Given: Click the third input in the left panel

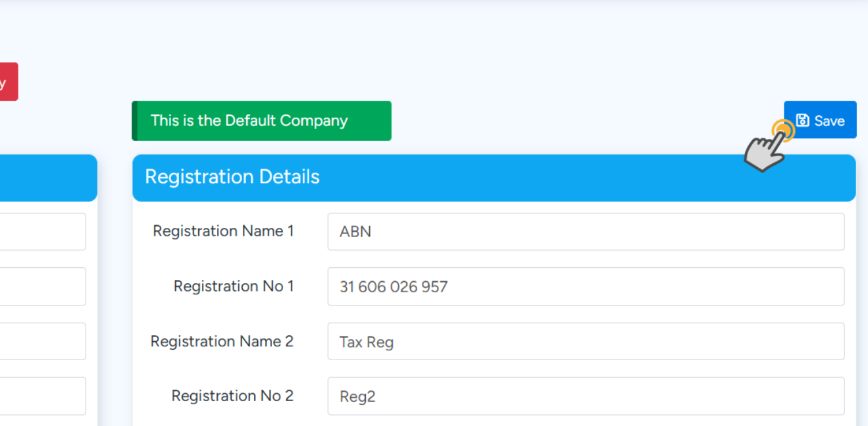Looking at the screenshot, I should (x=42, y=341).
